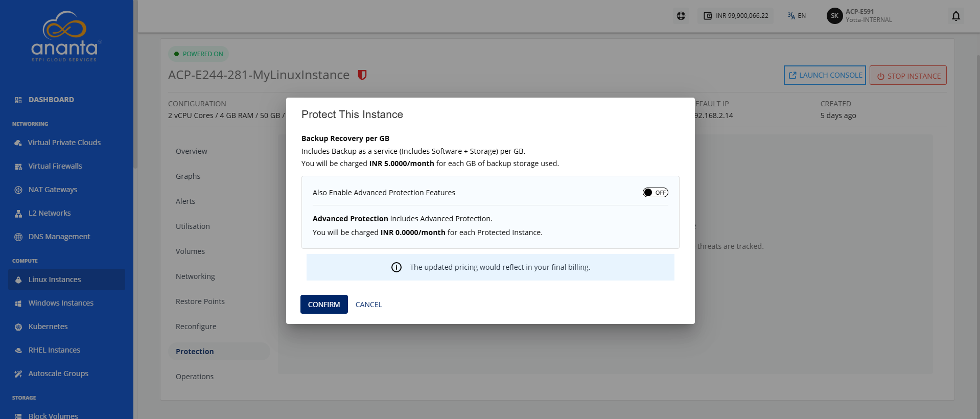Open Windows Instances icon

point(18,304)
